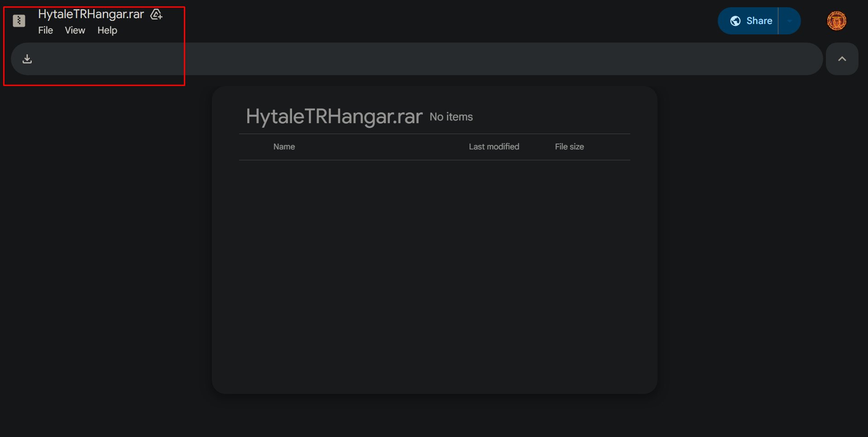Click the Name column header
This screenshot has height=437, width=868.
coord(284,146)
